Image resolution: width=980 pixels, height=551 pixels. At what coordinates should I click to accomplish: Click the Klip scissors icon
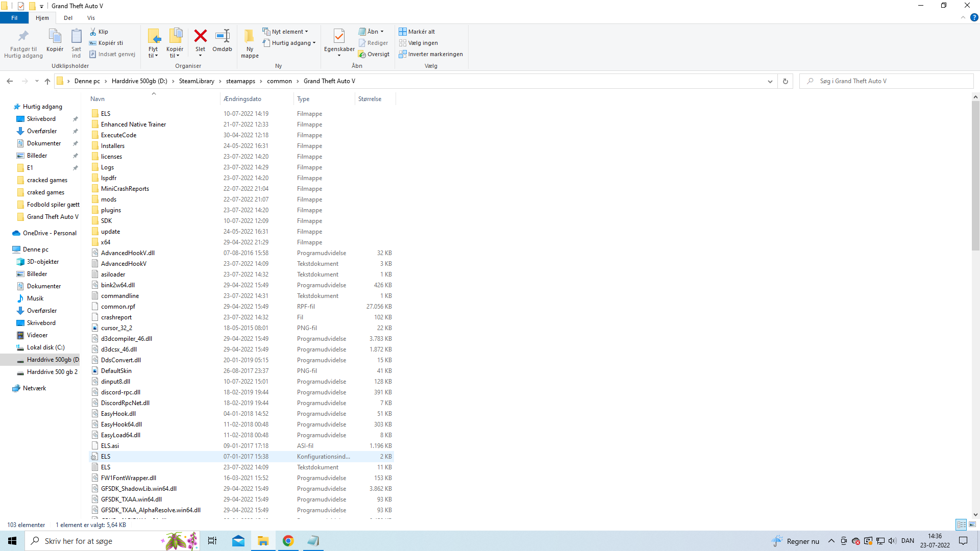pos(93,32)
